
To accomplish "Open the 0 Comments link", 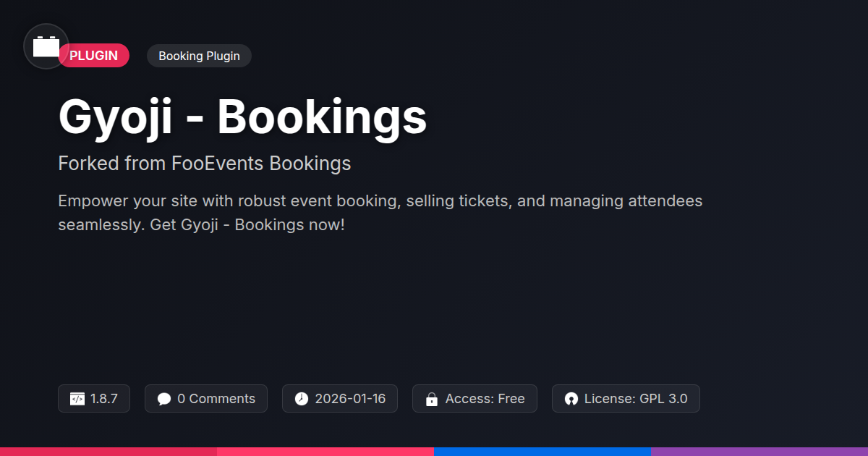I will (x=206, y=399).
